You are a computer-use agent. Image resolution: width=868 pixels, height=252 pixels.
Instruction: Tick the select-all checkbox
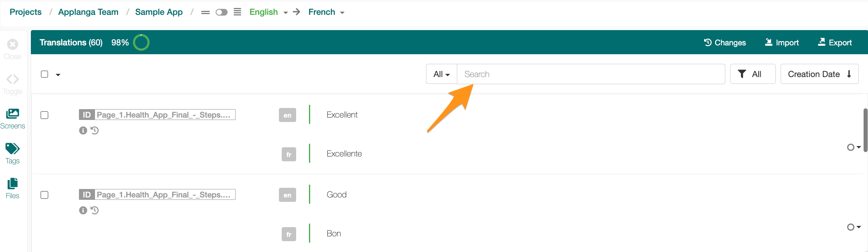tap(44, 74)
